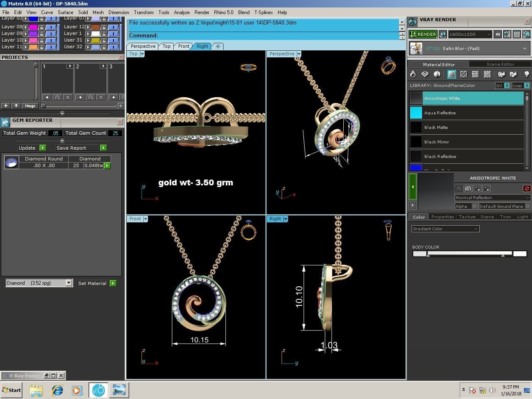532x399 pixels.
Task: Select the ring metal materials icon
Action: pyautogui.click(x=413, y=74)
